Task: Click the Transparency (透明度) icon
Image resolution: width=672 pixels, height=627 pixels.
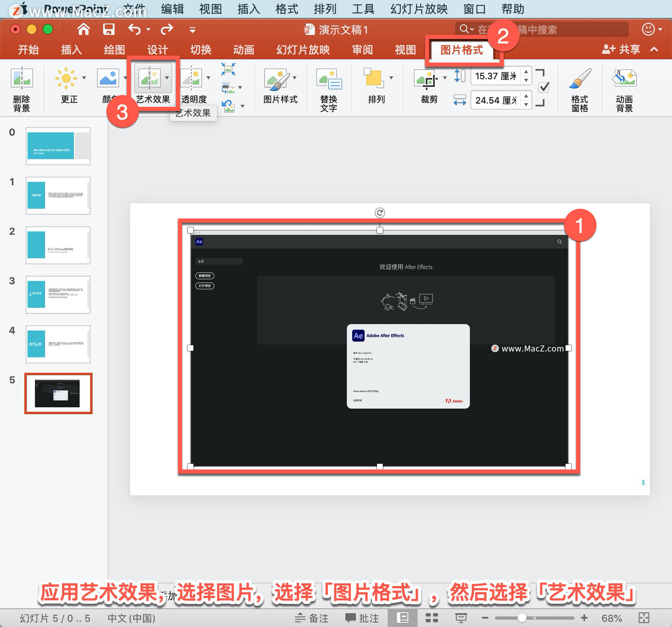Action: [191, 78]
